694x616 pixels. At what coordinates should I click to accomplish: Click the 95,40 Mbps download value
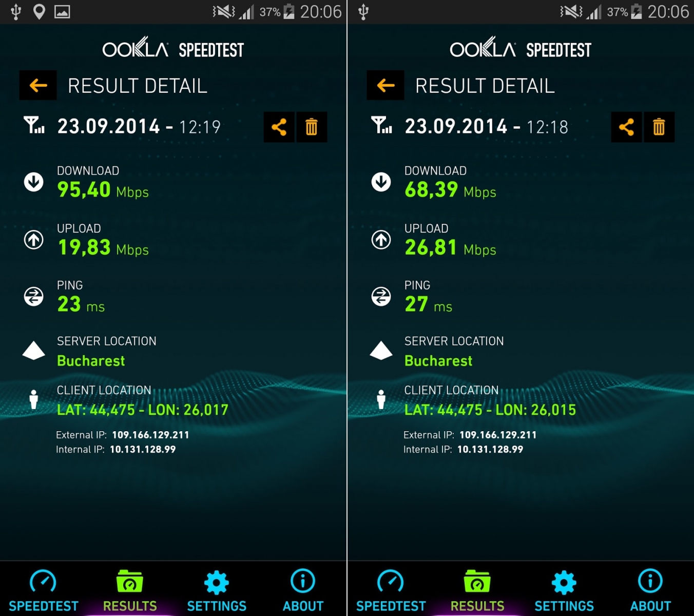[103, 190]
